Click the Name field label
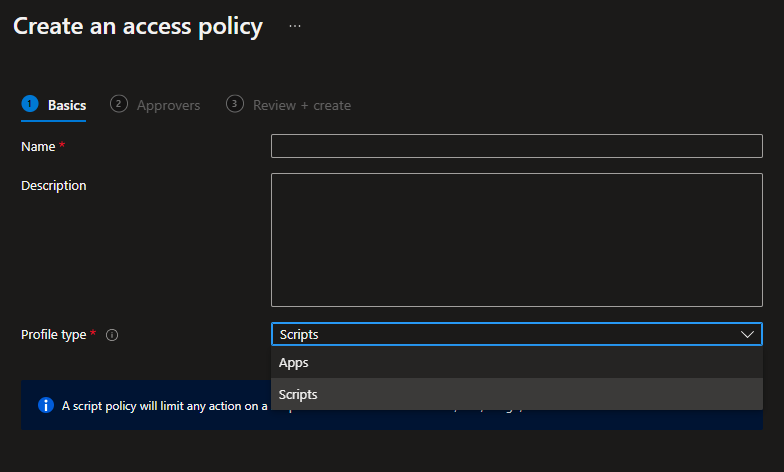Viewport: 784px width, 472px height. [38, 146]
